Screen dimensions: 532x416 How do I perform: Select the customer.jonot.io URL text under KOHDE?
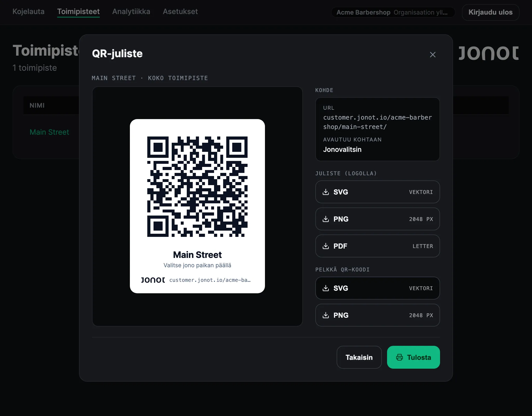377,122
